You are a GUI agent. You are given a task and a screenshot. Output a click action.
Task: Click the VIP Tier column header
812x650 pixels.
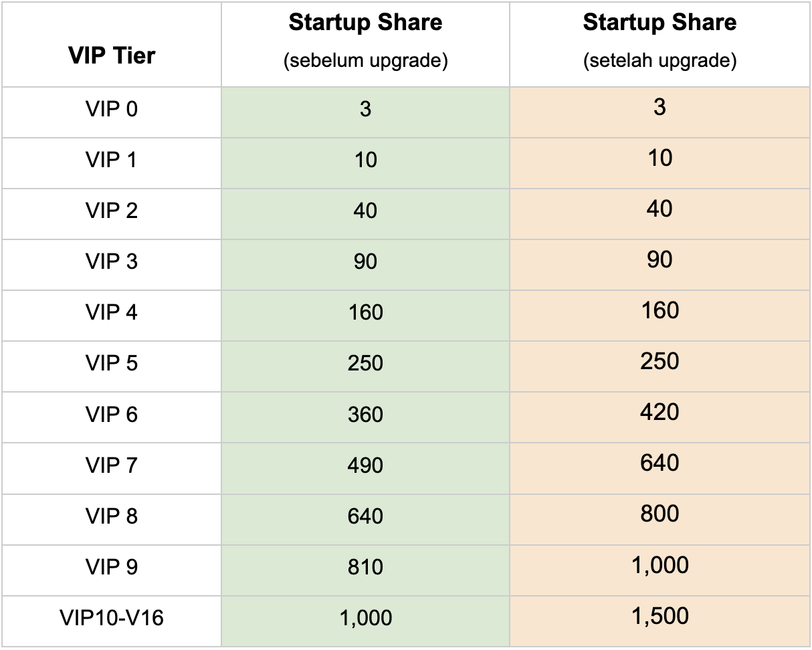point(112,56)
